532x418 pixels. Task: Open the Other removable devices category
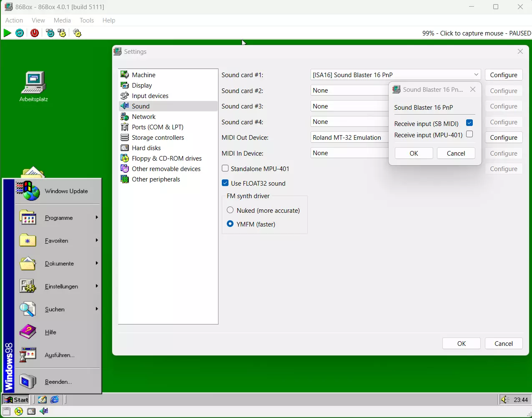click(x=168, y=169)
